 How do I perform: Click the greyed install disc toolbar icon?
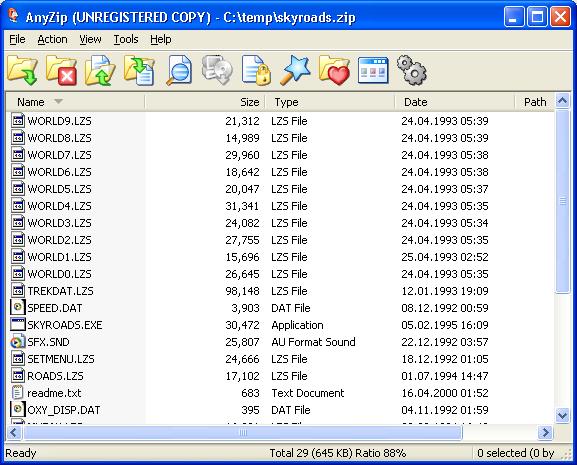click(217, 70)
